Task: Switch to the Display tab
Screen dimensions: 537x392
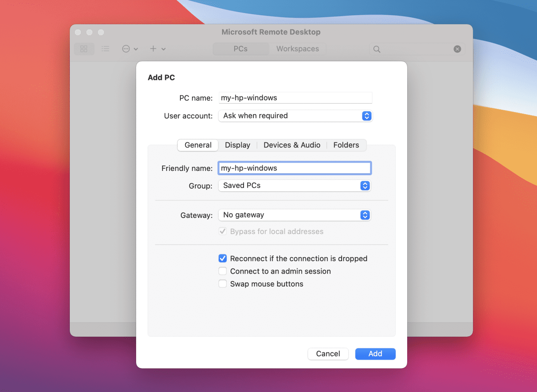Action: [x=238, y=145]
